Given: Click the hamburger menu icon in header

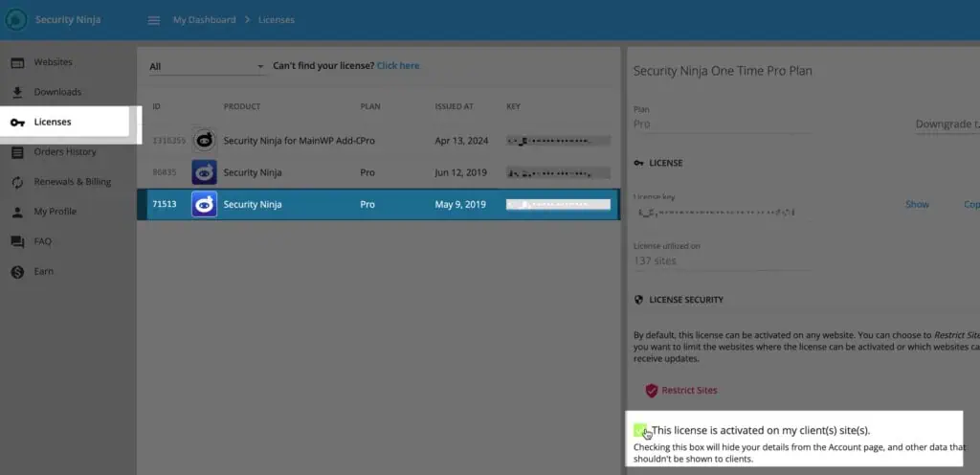Looking at the screenshot, I should [x=154, y=20].
